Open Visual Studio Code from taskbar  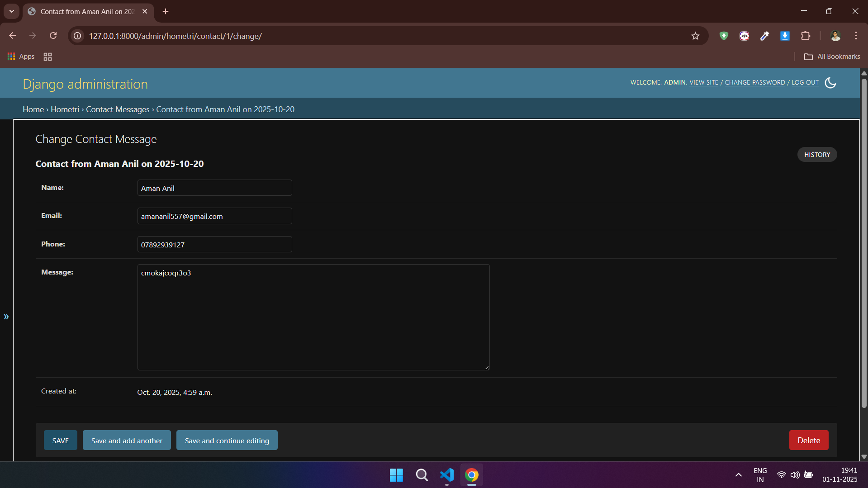(446, 475)
